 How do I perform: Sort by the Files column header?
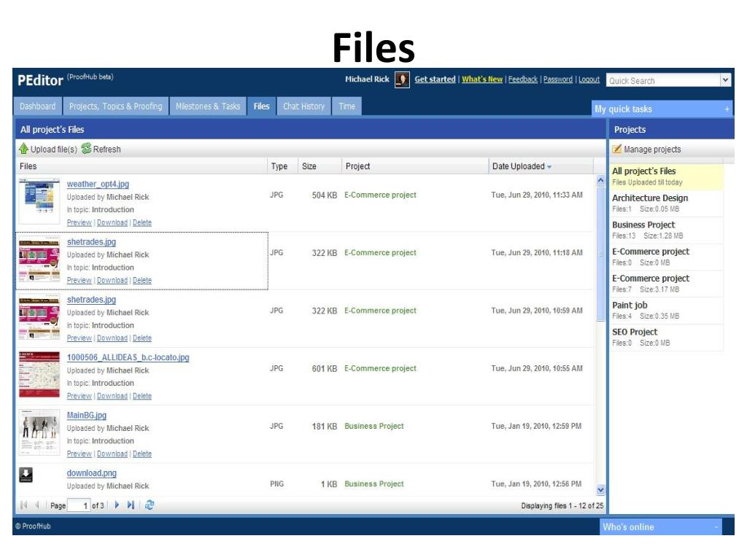pos(141,166)
